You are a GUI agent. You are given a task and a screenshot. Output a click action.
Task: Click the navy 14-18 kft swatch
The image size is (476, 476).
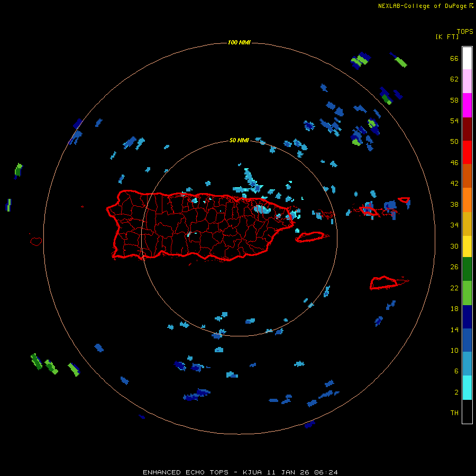point(467,317)
